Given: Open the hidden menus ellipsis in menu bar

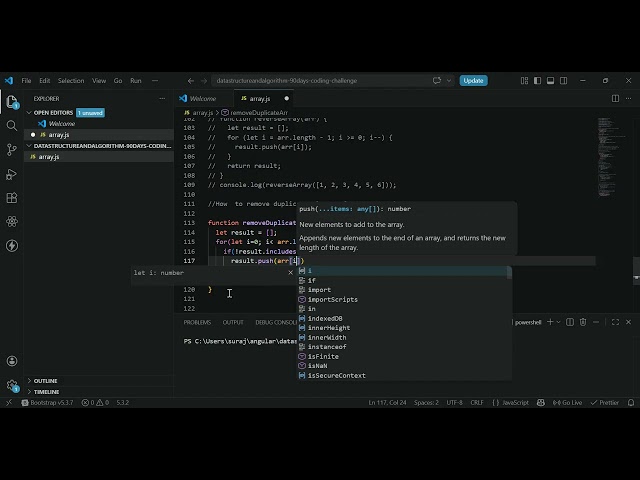Looking at the screenshot, I should (155, 80).
